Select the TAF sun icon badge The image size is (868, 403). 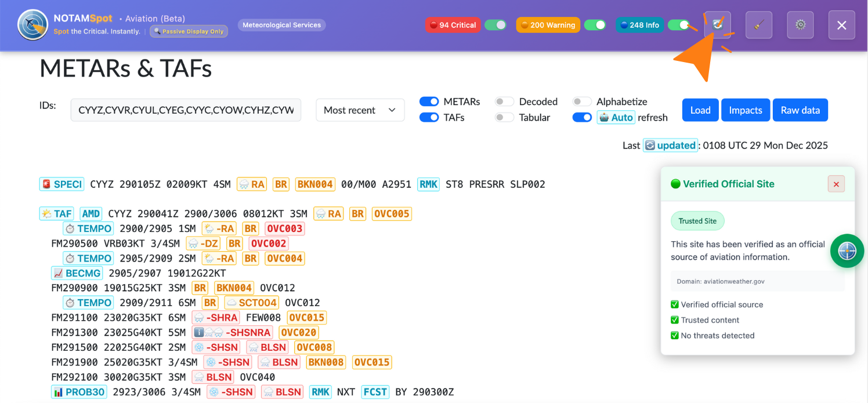click(56, 213)
